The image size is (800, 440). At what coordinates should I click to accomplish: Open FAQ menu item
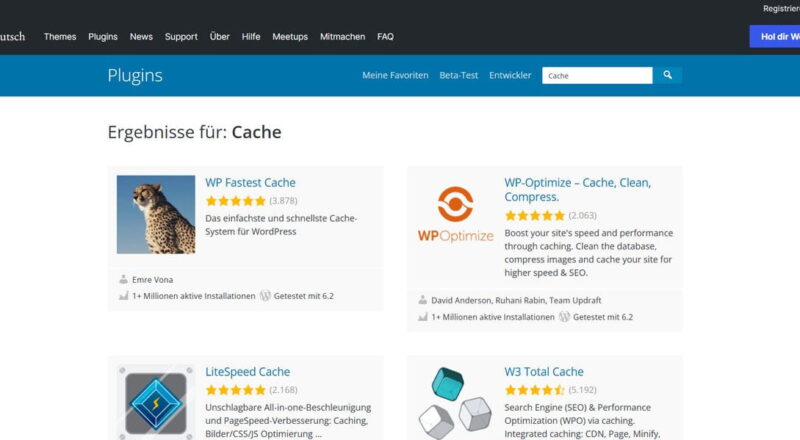pos(385,37)
